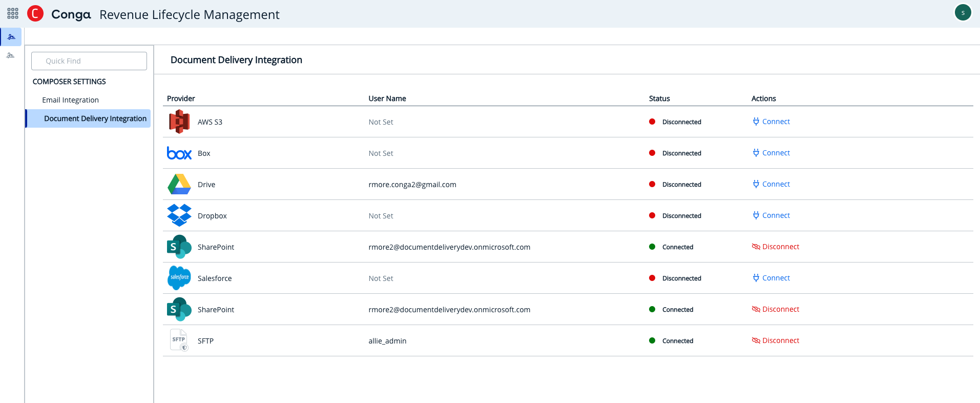
Task: Open Email Integration settings
Action: click(70, 100)
